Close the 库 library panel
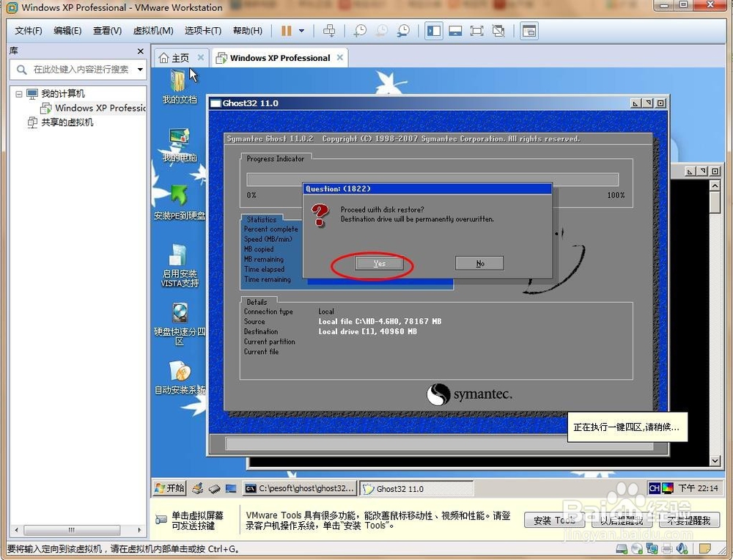The width and height of the screenshot is (733, 560). [x=140, y=51]
